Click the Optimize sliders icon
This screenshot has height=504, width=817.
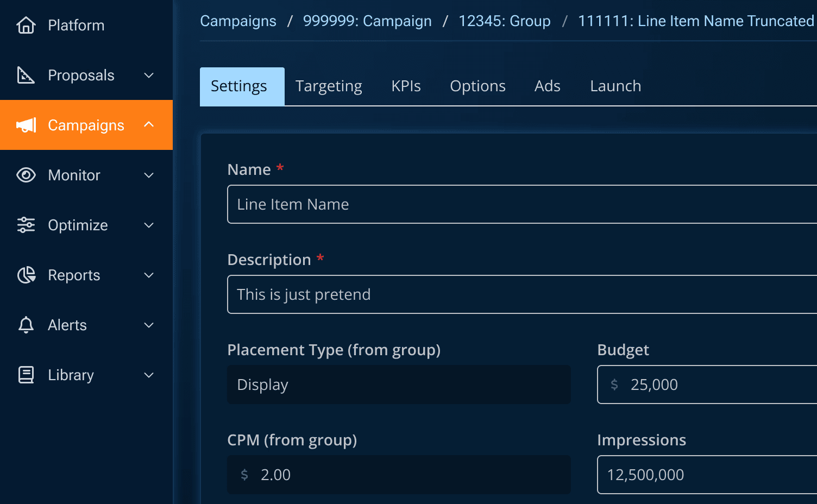point(26,225)
